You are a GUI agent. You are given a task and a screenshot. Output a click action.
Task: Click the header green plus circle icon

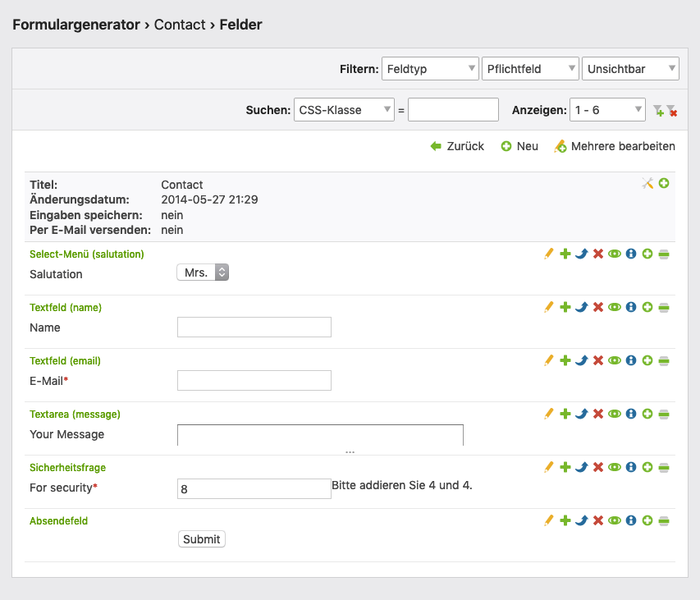664,183
